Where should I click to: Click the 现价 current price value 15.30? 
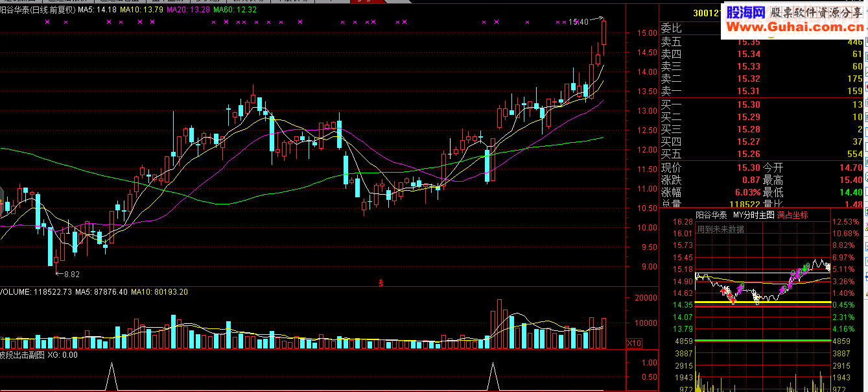(749, 167)
